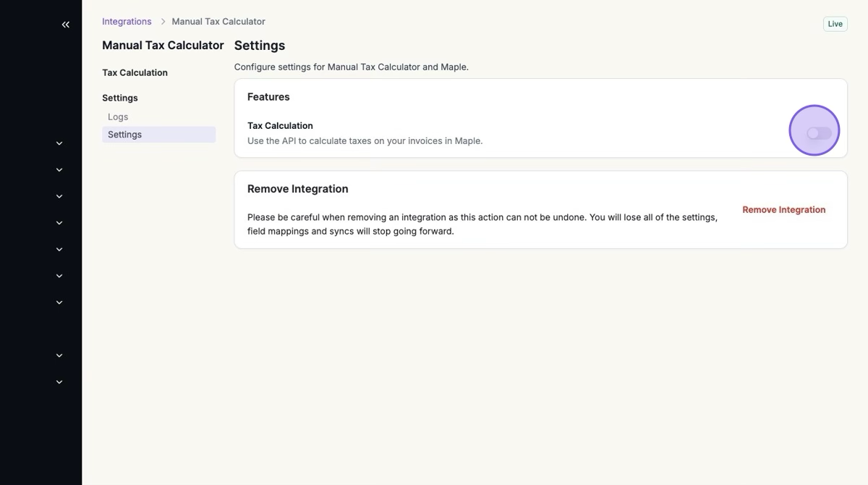Click the Remove Integration card heading
This screenshot has width=868, height=485.
coord(298,189)
